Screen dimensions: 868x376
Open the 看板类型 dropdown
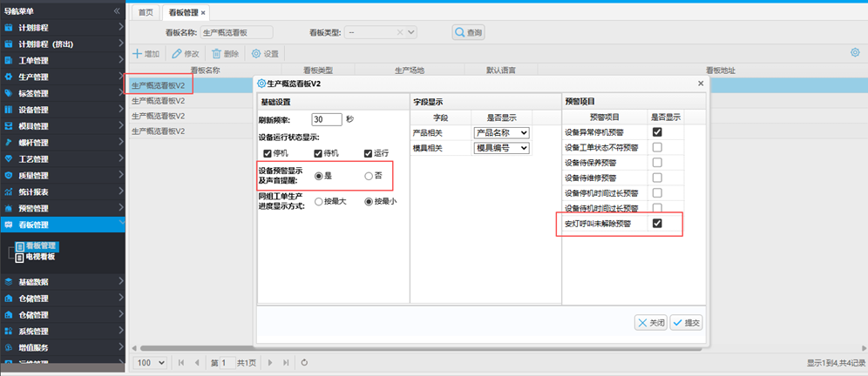(381, 32)
